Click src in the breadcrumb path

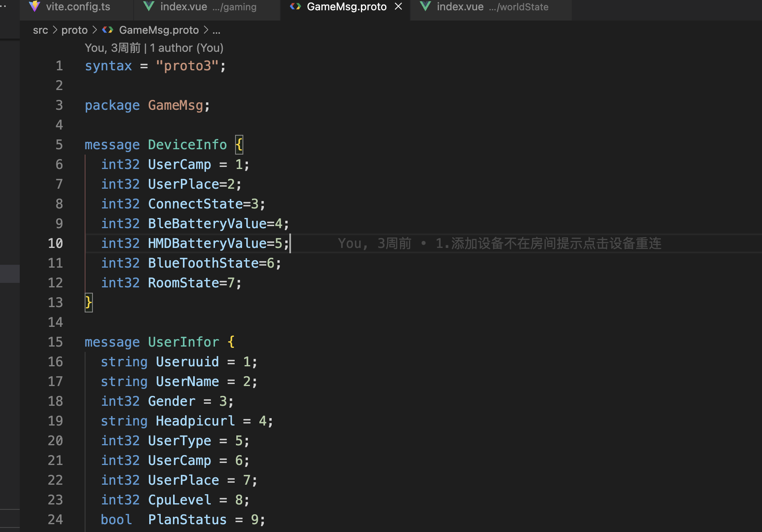pos(40,30)
